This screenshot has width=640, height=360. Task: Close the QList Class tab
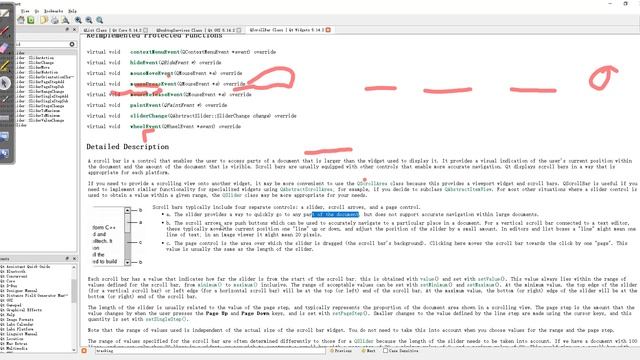coord(145,30)
